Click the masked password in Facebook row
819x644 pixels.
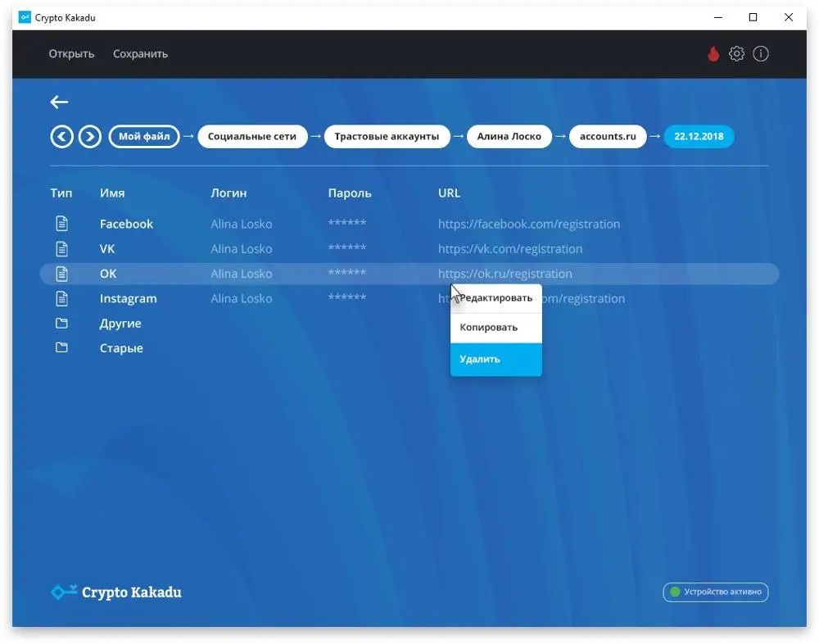[346, 223]
